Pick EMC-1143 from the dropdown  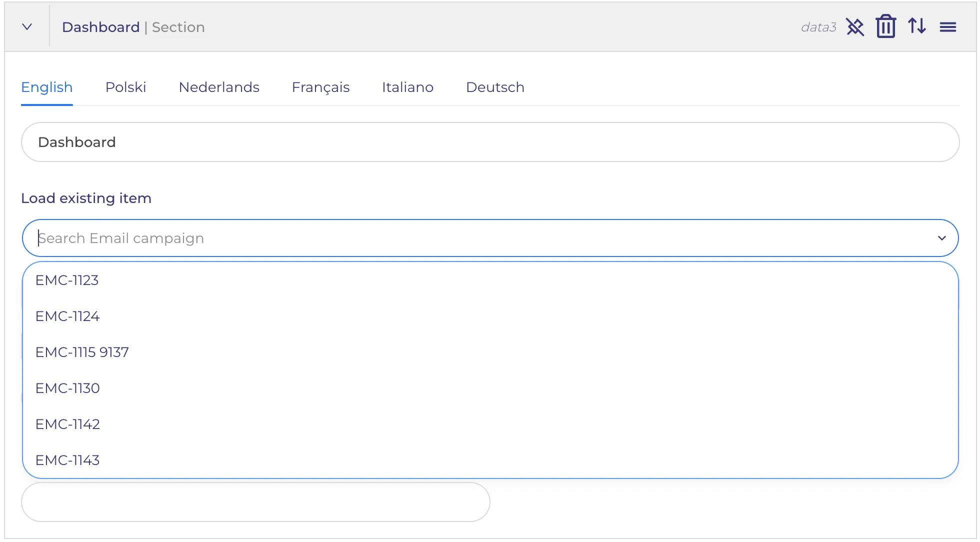pos(490,460)
